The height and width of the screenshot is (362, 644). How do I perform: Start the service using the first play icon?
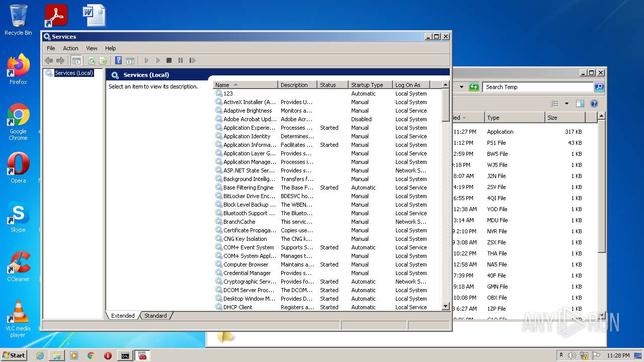click(146, 60)
